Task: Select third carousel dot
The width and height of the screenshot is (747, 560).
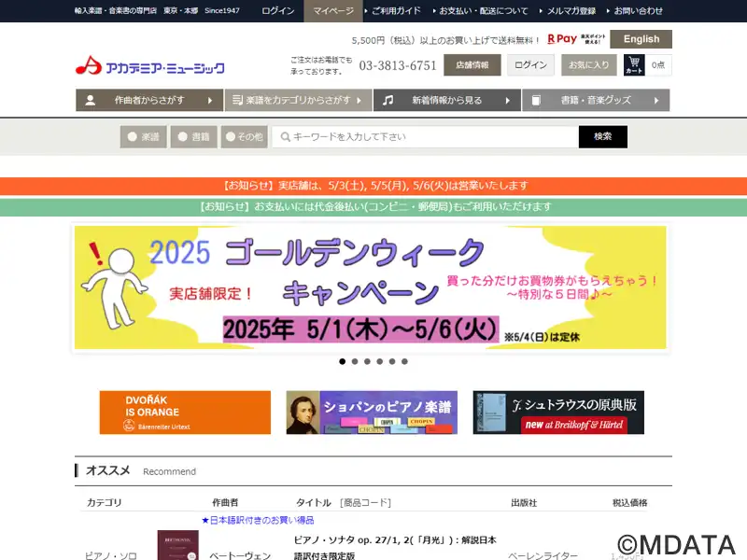Action: tap(367, 361)
